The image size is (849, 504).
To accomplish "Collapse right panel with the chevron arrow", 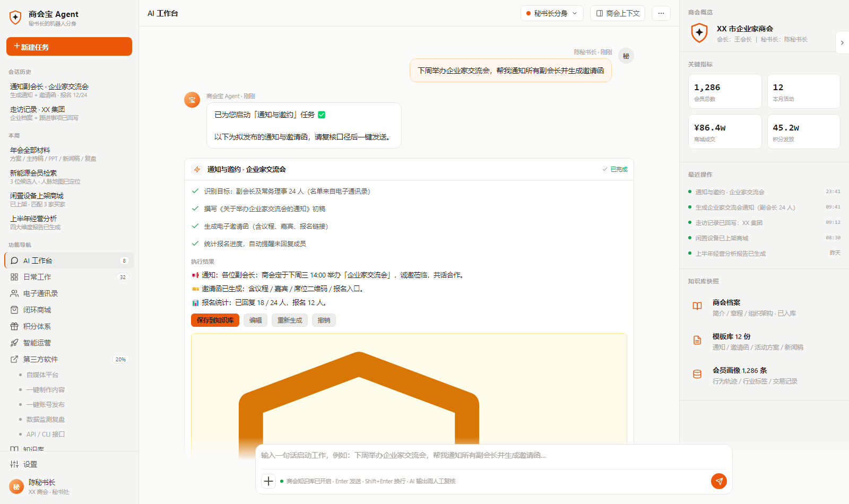I will pyautogui.click(x=842, y=42).
